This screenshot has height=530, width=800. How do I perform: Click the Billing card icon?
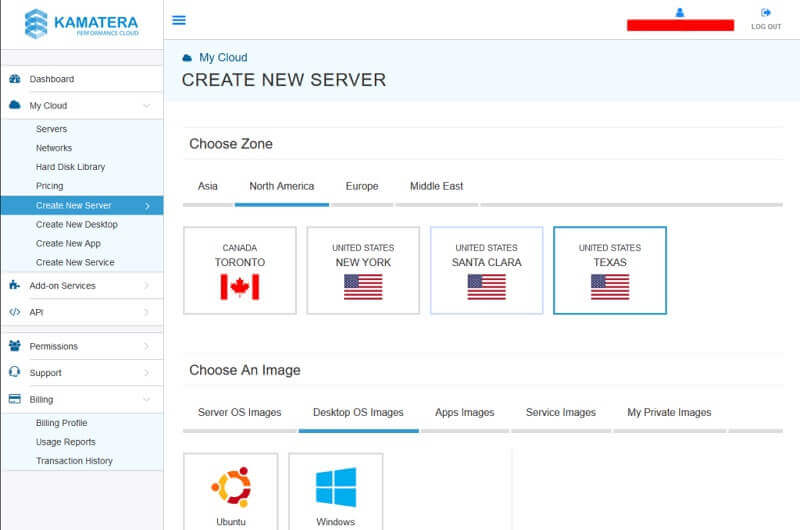click(15, 399)
